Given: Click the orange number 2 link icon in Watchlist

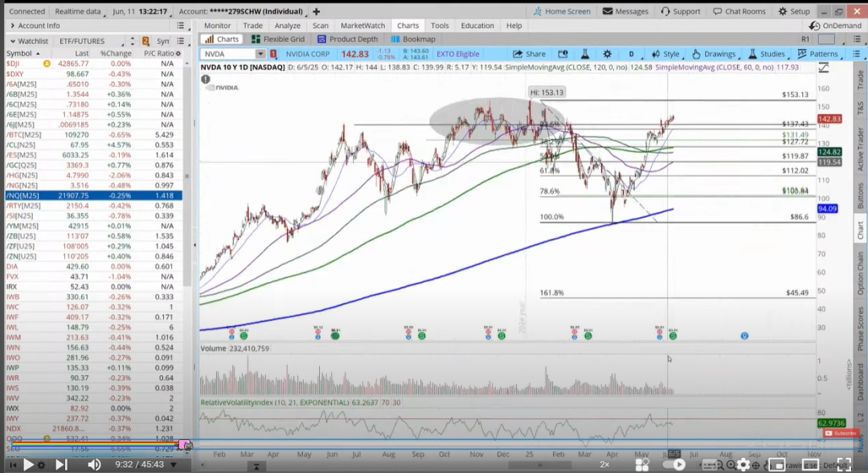Looking at the screenshot, I should coord(145,41).
